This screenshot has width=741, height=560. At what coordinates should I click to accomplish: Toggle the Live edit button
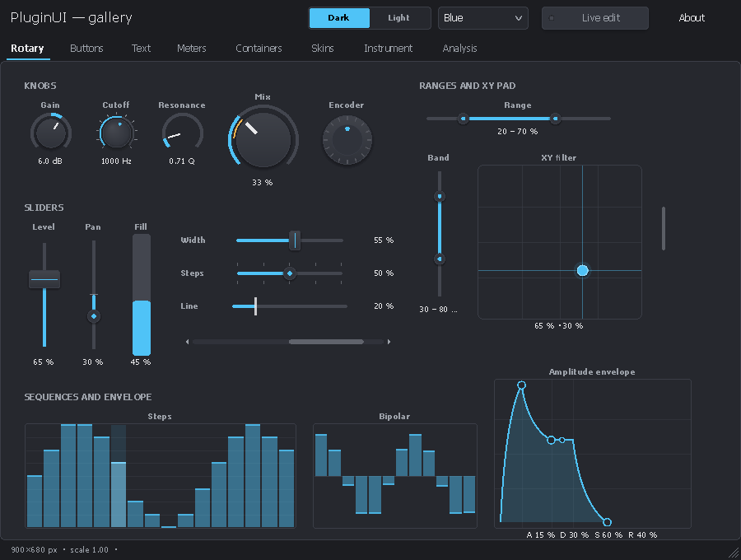tap(595, 18)
